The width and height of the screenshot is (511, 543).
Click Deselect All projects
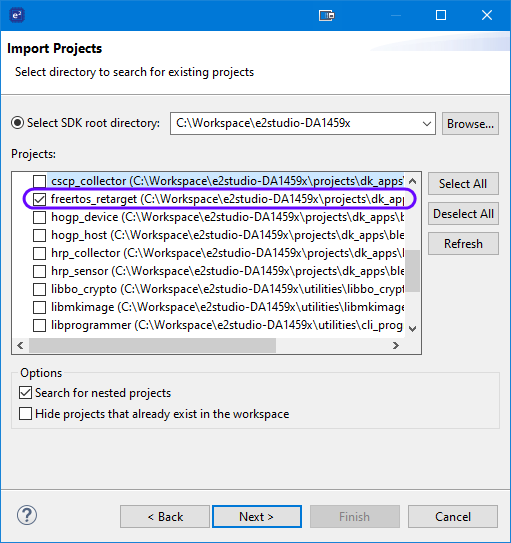[x=463, y=214]
